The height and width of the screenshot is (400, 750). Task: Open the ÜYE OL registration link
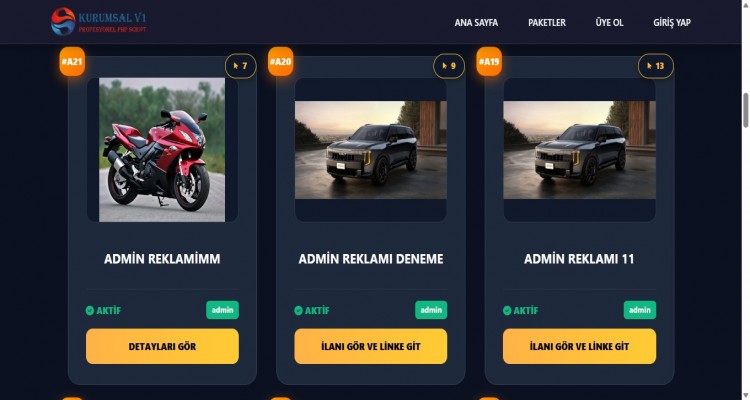[609, 22]
